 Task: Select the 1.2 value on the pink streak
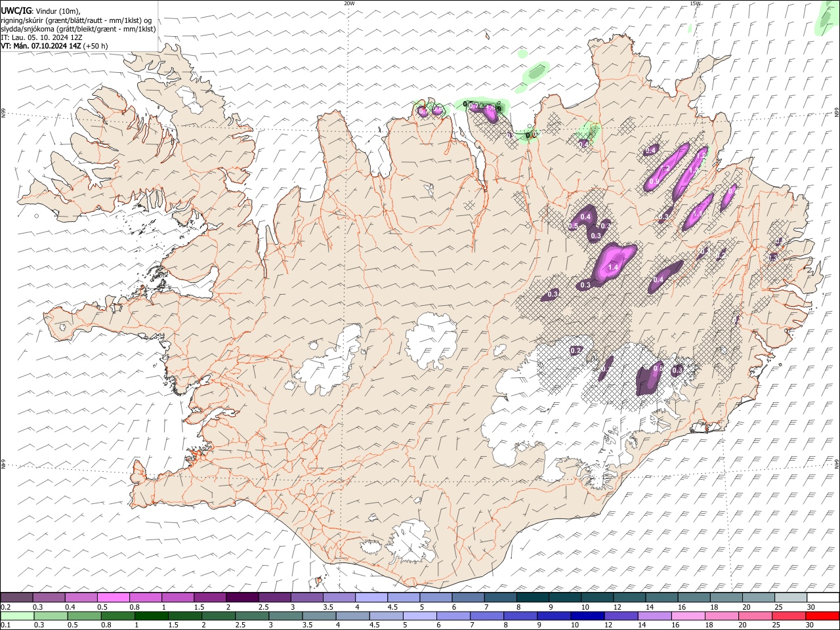[665, 169]
